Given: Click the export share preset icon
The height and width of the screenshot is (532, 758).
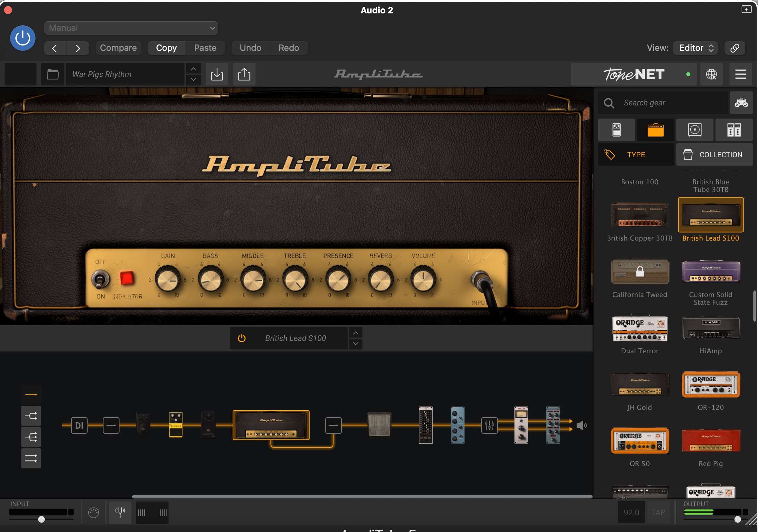Looking at the screenshot, I should [x=244, y=74].
